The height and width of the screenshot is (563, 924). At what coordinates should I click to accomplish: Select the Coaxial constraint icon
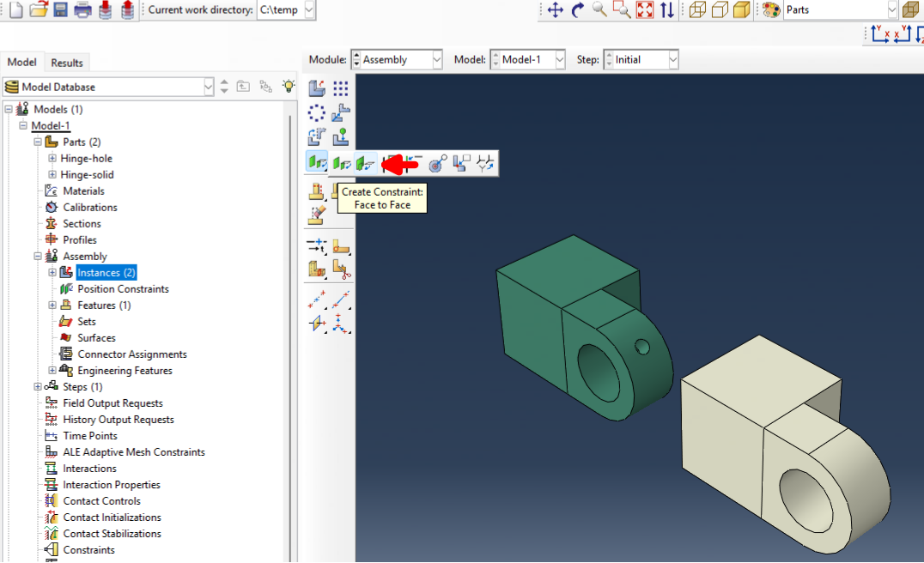[438, 163]
